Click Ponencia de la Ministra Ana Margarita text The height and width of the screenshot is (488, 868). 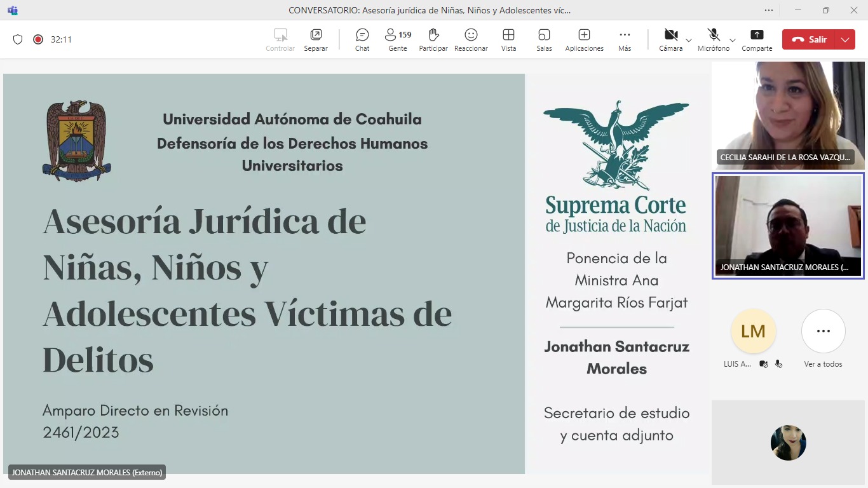pyautogui.click(x=616, y=280)
